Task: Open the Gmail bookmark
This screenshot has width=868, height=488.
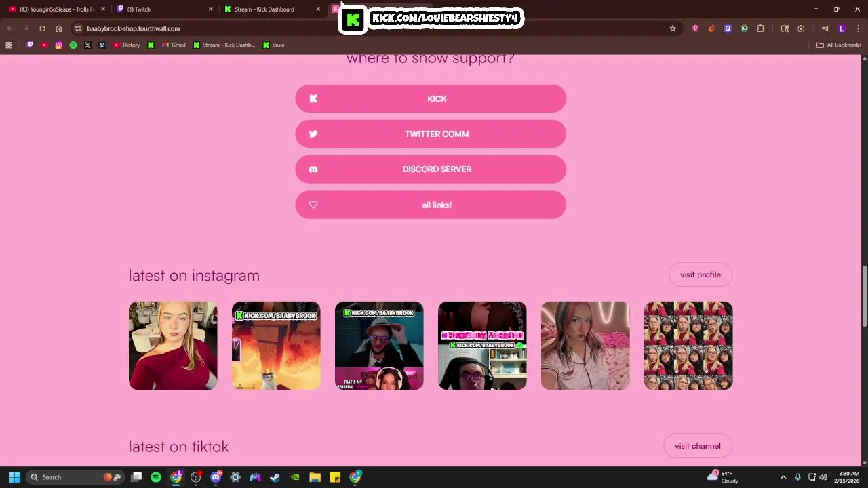Action: [174, 45]
